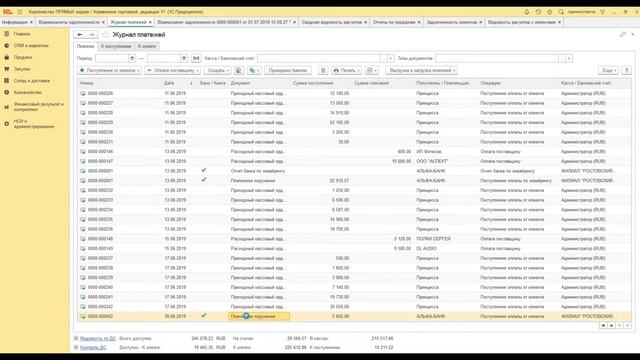The image size is (640, 360).
Task: Go back with the left arrow
Action: pos(80,35)
